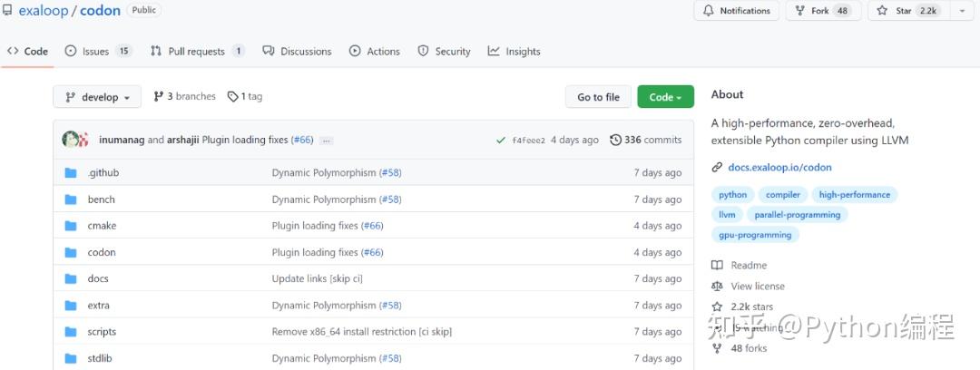Screen dimensions: 980x370
Task: Switch to the Issues tab
Action: (x=98, y=52)
